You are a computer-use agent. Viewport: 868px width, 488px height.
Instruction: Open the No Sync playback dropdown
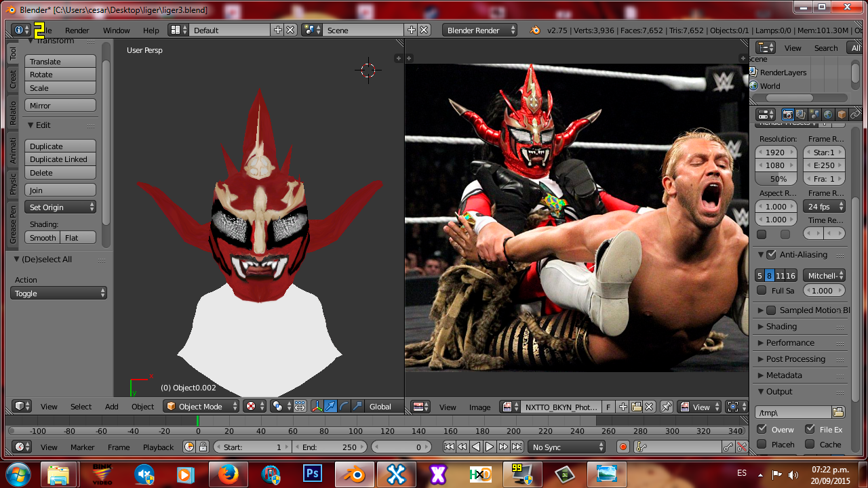coord(567,447)
